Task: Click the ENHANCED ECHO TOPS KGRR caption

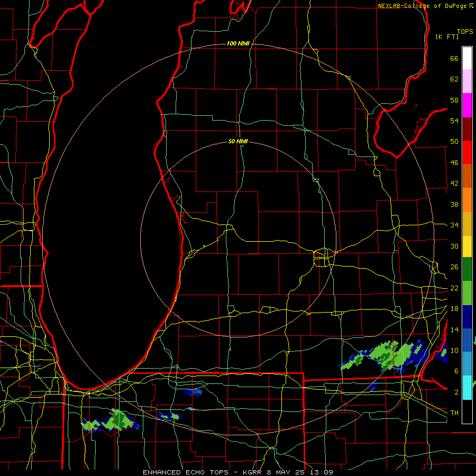Action: coord(238,472)
